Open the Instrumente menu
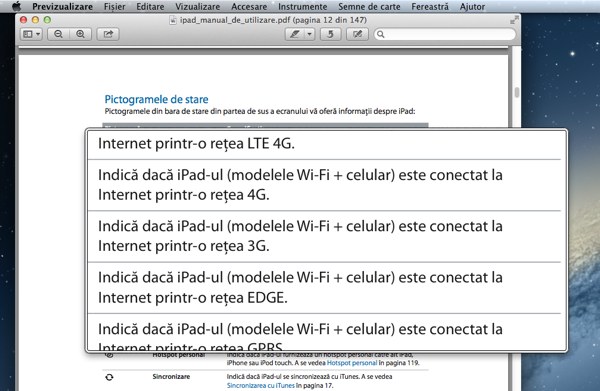600x391 pixels. tap(303, 7)
